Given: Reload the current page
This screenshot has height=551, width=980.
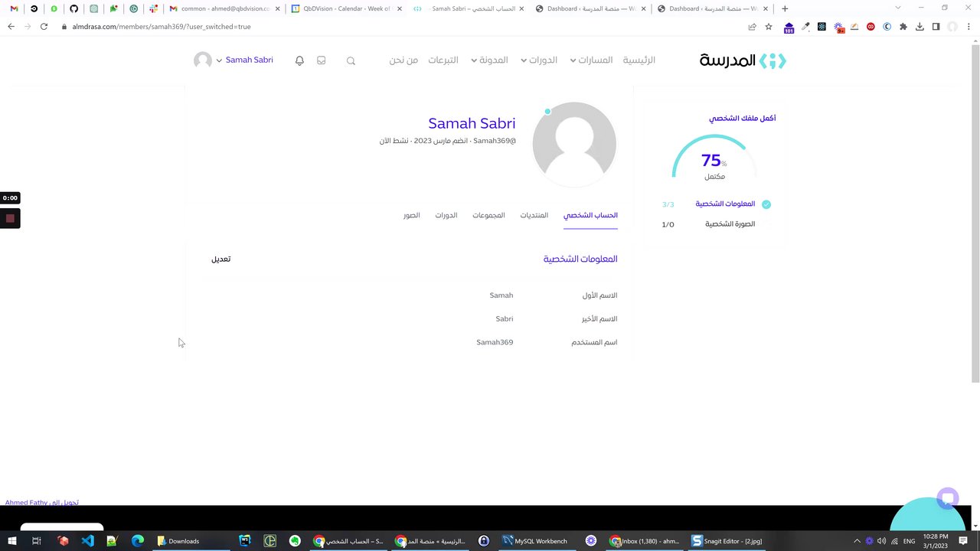Looking at the screenshot, I should 44,26.
